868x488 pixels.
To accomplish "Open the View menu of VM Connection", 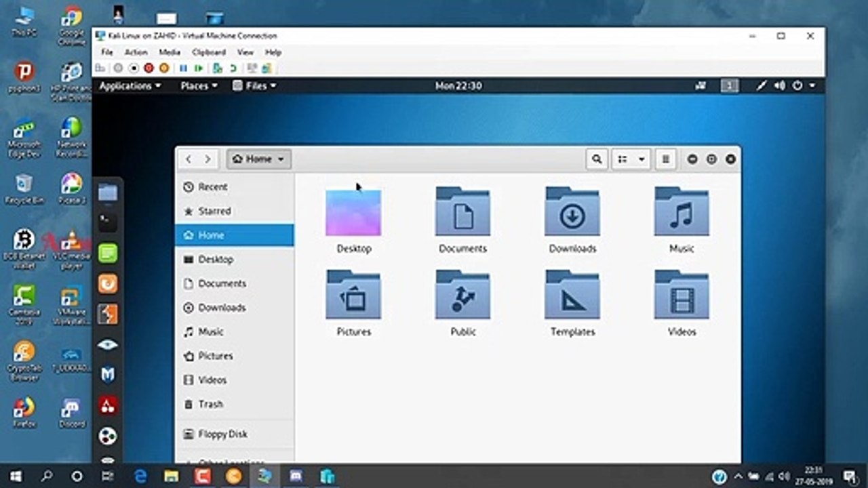I will click(245, 52).
